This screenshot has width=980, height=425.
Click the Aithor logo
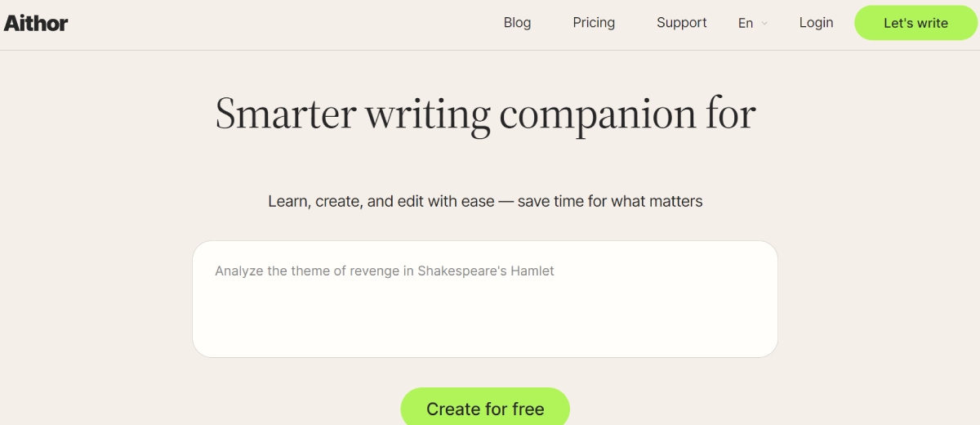click(36, 23)
